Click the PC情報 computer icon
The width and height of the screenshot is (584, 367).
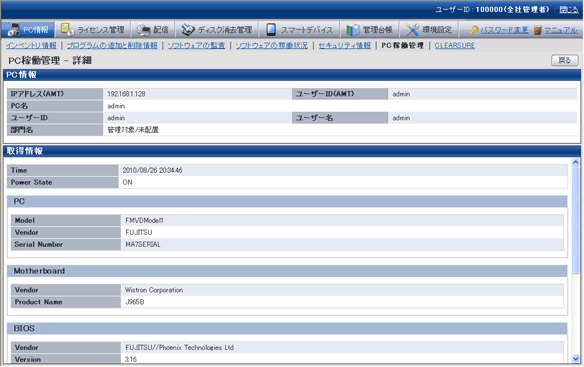[14, 29]
